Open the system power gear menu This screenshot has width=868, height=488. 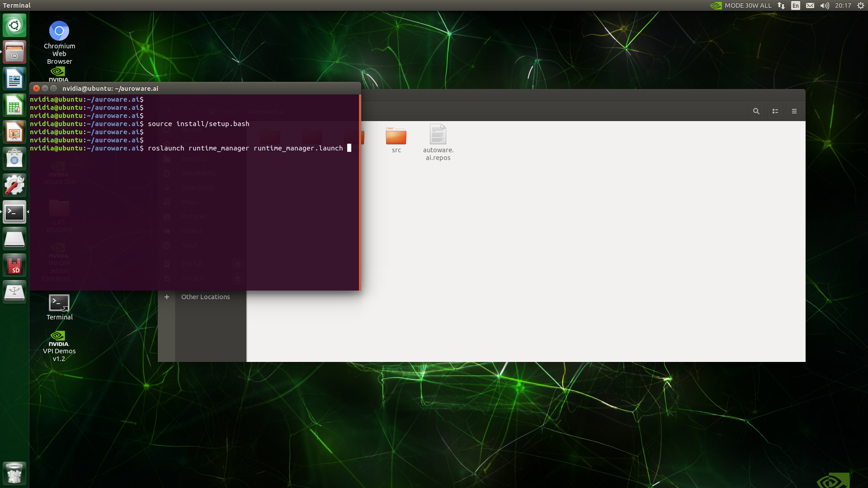coord(861,5)
